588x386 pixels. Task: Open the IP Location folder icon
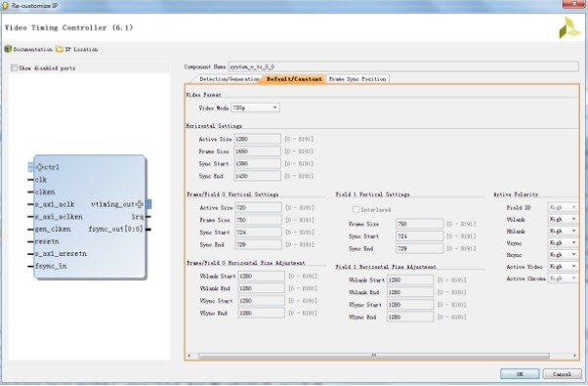pos(60,49)
